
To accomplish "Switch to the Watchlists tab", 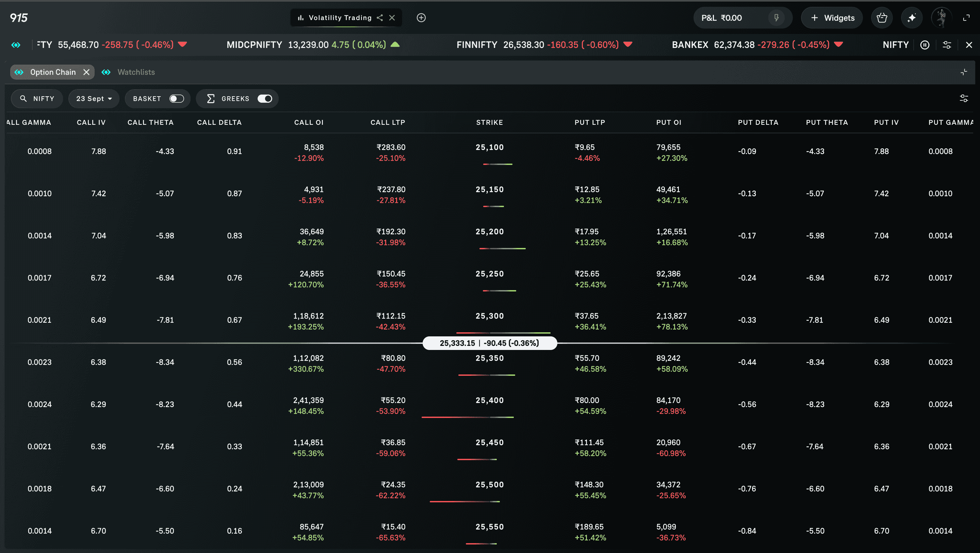I will point(136,72).
